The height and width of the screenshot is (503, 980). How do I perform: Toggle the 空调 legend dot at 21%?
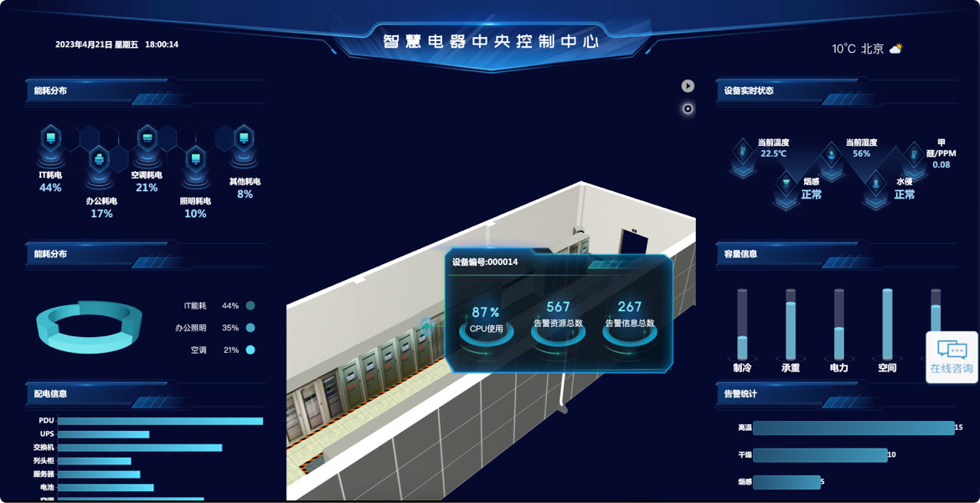tap(250, 350)
